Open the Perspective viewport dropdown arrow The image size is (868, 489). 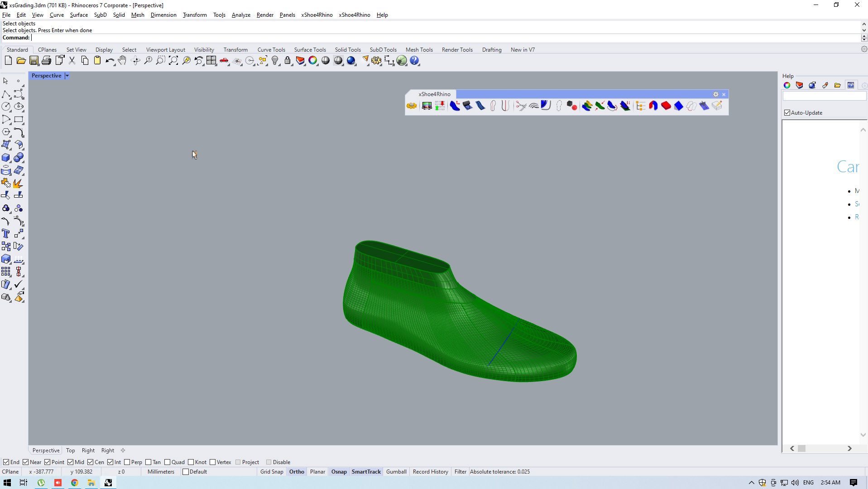tap(67, 76)
